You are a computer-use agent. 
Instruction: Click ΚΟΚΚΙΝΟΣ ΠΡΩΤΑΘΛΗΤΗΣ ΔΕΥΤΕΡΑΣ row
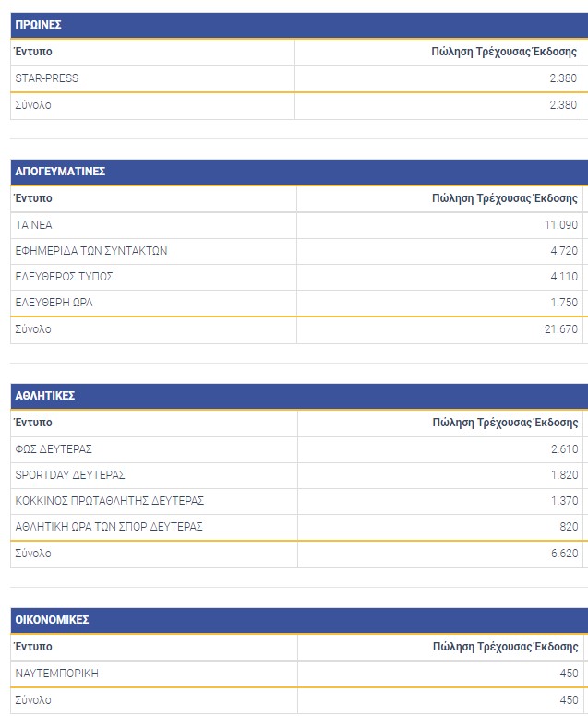click(299, 501)
